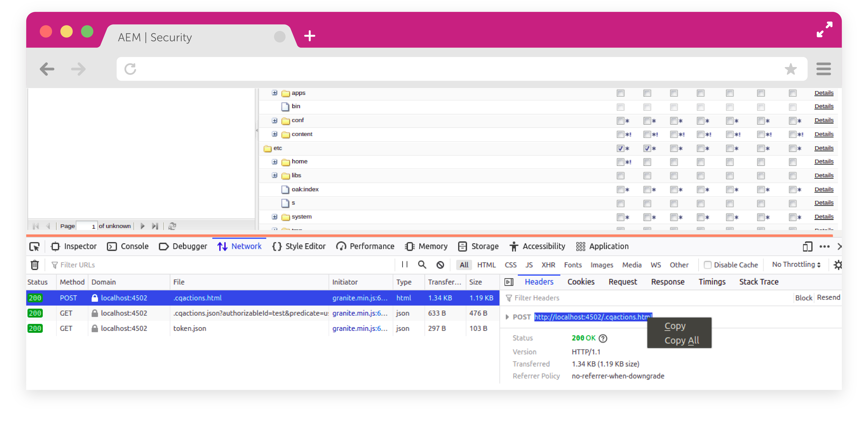868x432 pixels.
Task: Click the element picker icon in devtools
Action: tap(34, 247)
